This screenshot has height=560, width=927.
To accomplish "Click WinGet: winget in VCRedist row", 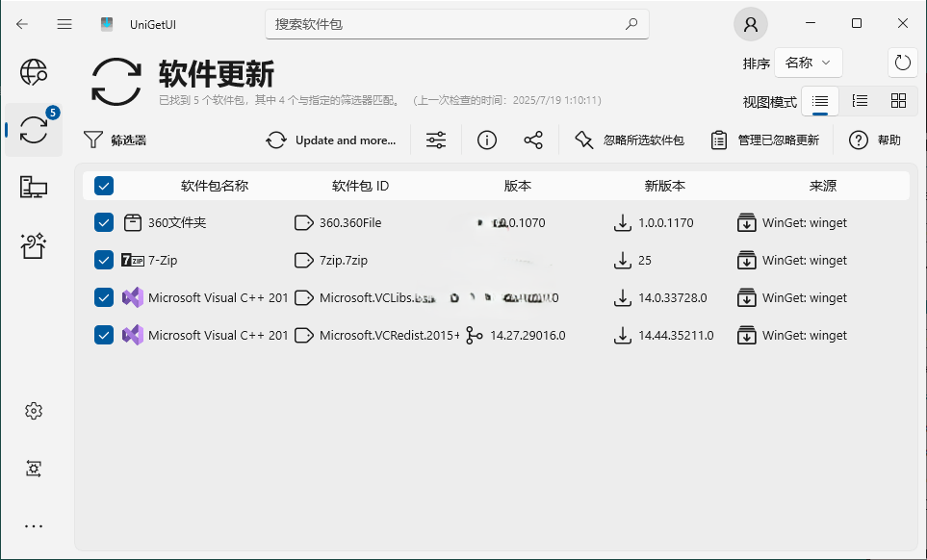I will point(805,336).
